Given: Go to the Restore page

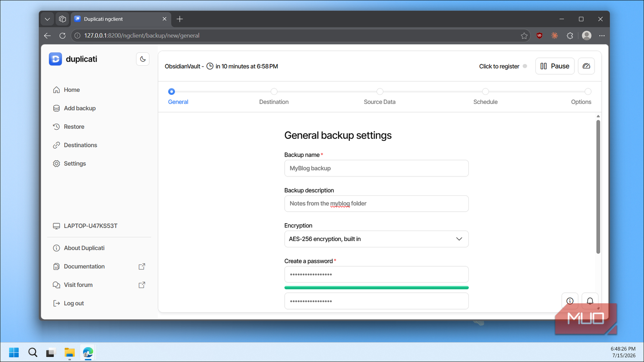Looking at the screenshot, I should tap(74, 127).
